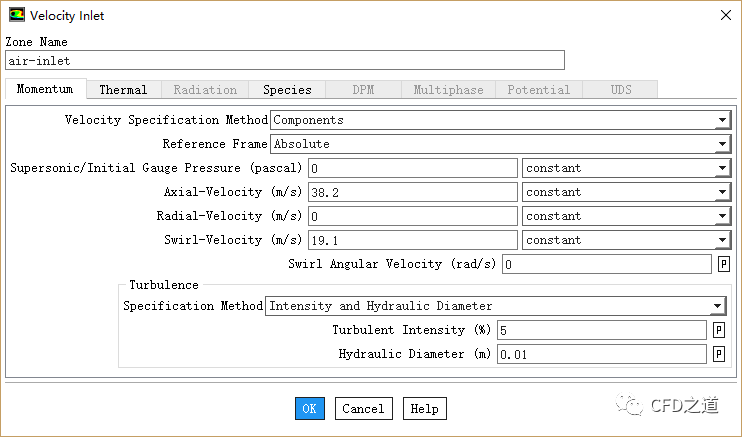Switch to the Species tab
This screenshot has width=742, height=437.
287,90
